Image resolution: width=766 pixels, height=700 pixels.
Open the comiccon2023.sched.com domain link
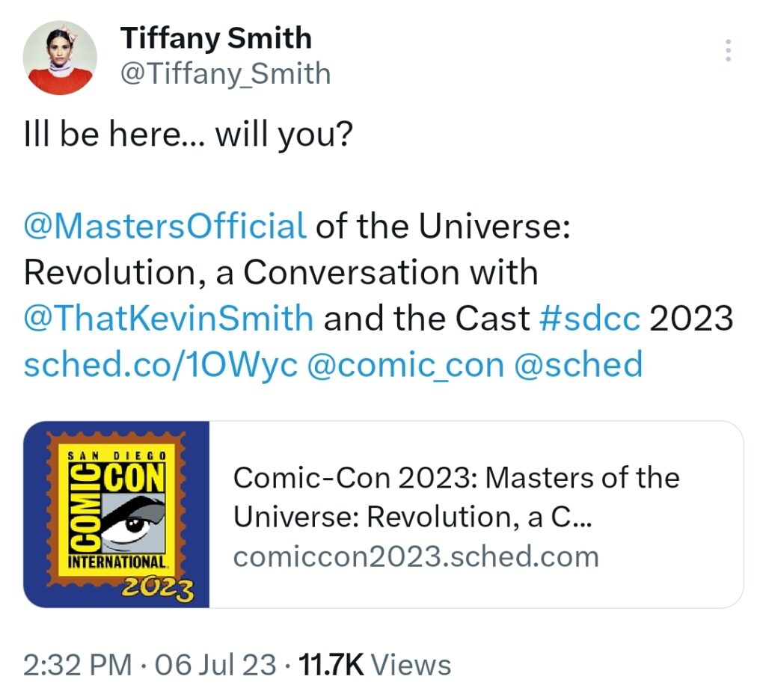coord(416,556)
